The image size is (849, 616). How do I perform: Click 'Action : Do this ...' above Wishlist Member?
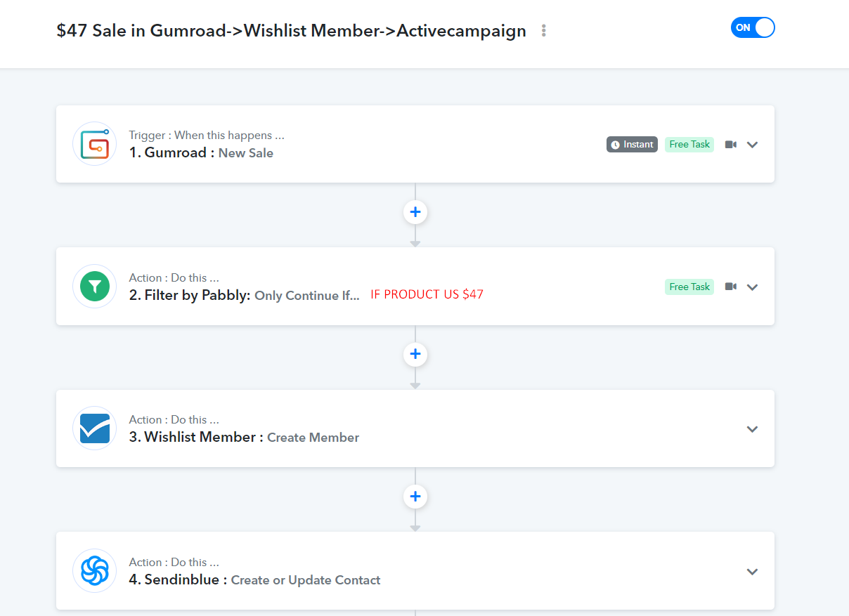coord(174,419)
